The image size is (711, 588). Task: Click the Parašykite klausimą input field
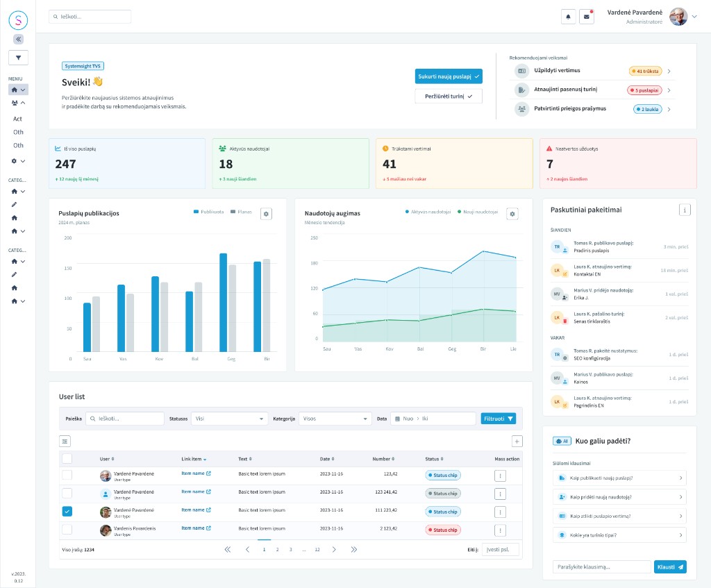(x=602, y=566)
